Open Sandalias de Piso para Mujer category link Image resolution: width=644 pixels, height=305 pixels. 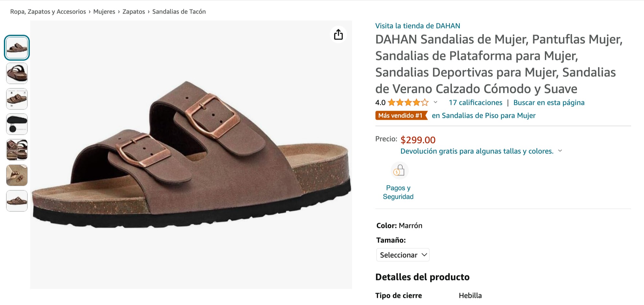[484, 116]
